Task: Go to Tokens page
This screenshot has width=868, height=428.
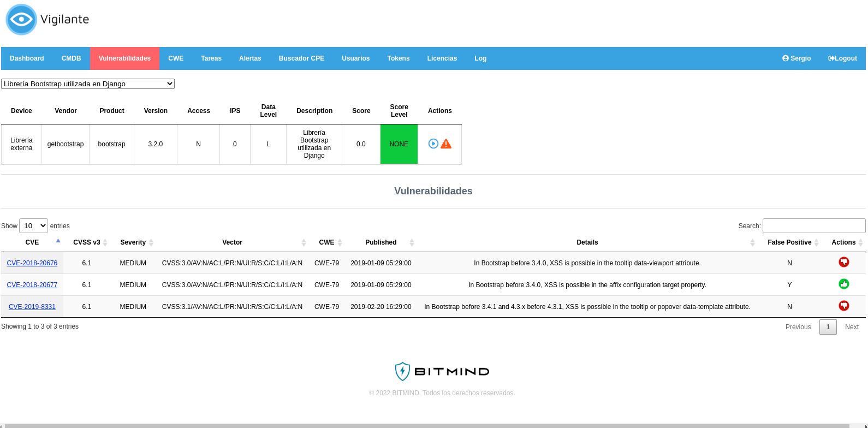Action: (x=399, y=58)
